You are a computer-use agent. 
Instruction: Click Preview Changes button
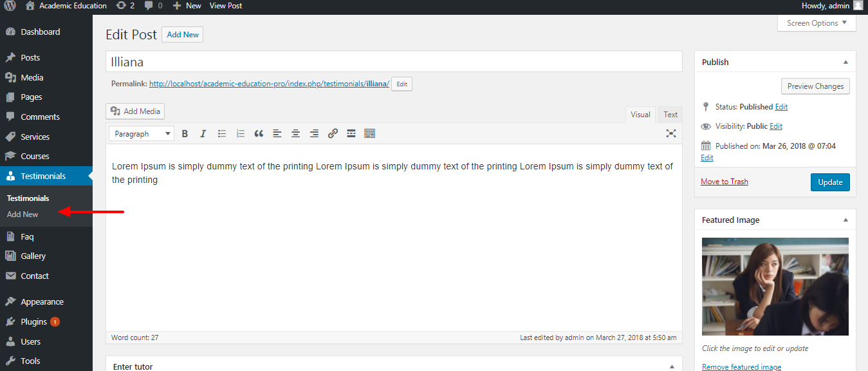pos(815,86)
